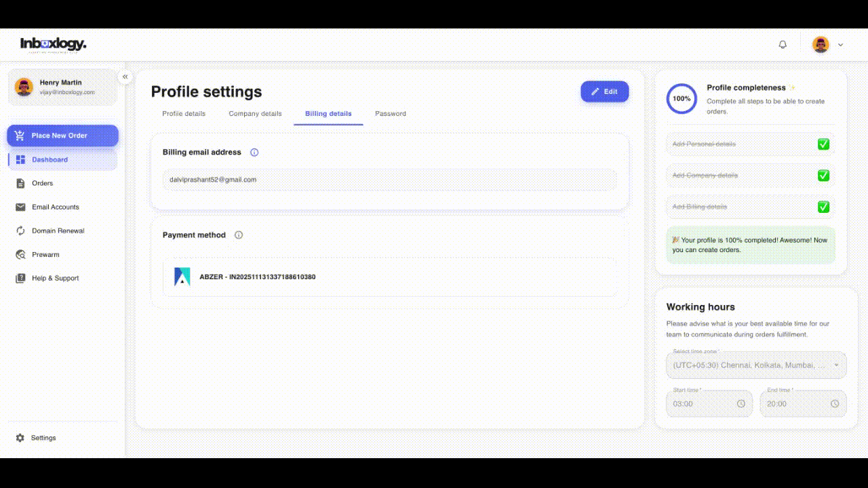Toggle the Add Billing details checkbox

823,207
